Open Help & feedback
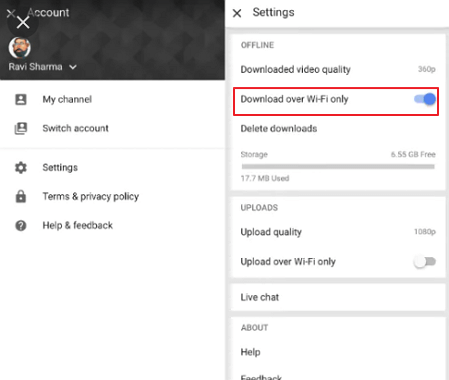The width and height of the screenshot is (449, 380). point(78,226)
